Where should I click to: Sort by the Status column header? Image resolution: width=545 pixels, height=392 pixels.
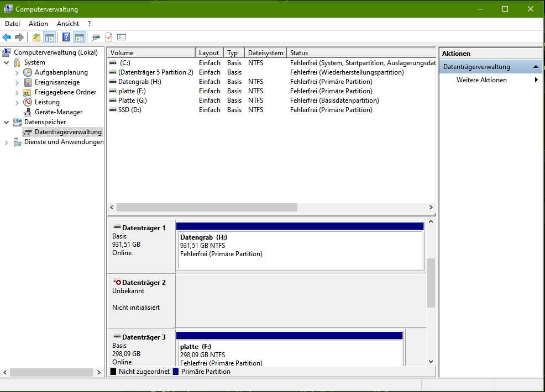coord(361,53)
